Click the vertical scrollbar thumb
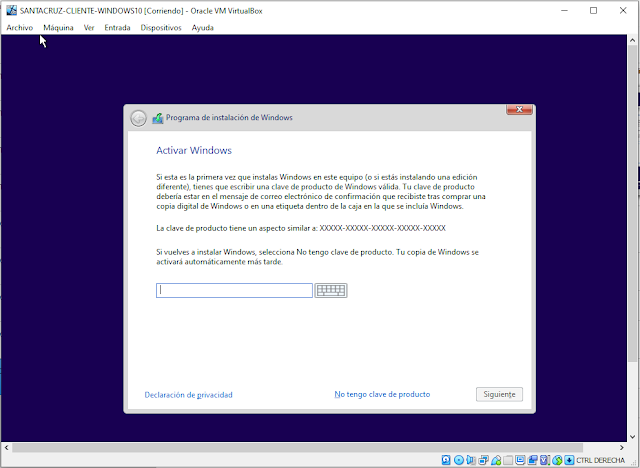Image resolution: width=640 pixels, height=468 pixels. [x=632, y=203]
